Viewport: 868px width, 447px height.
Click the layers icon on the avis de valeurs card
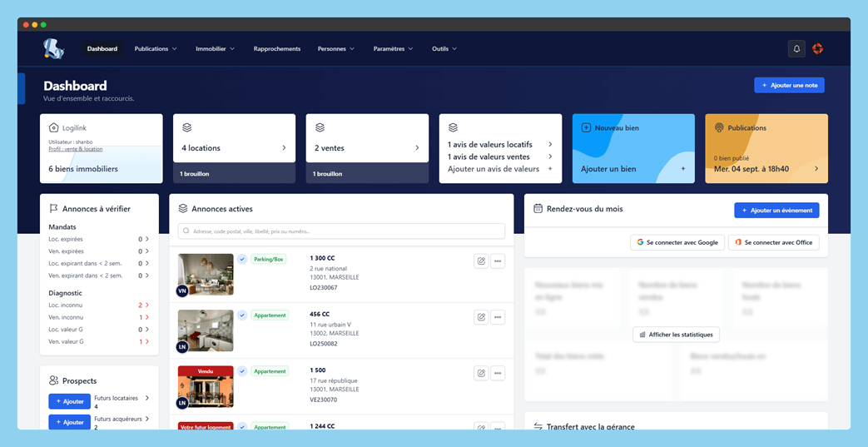point(453,128)
